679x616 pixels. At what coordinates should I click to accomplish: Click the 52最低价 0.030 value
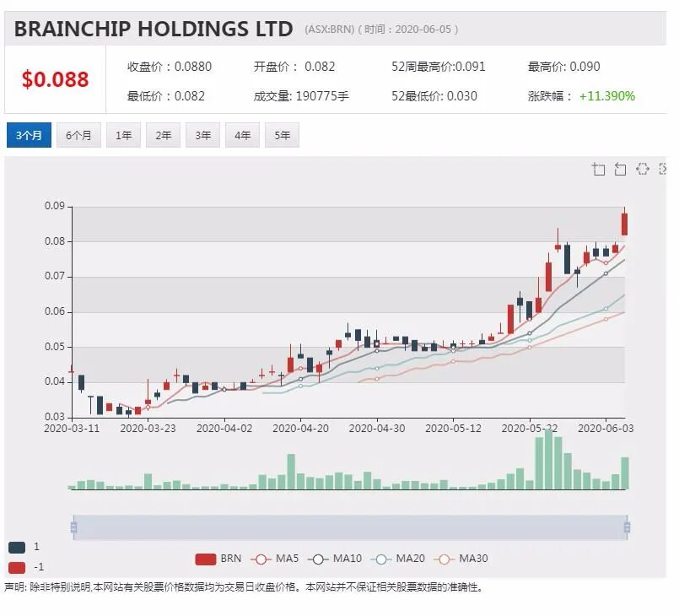click(x=462, y=96)
